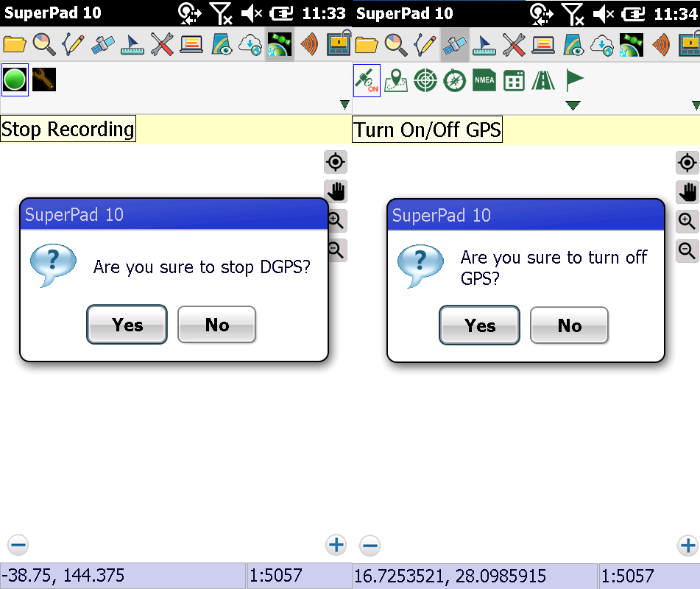Select the pencil edit tool in left toolbar
The image size is (700, 589).
73,44
